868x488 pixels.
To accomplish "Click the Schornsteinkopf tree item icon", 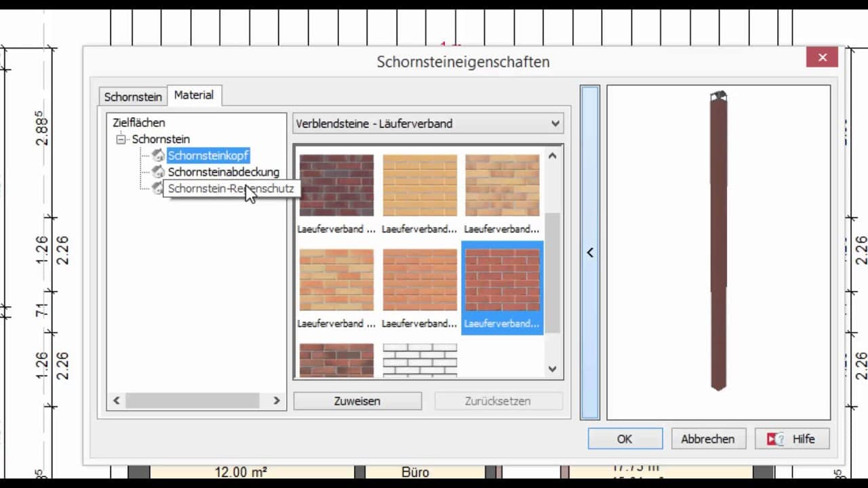I will click(158, 156).
